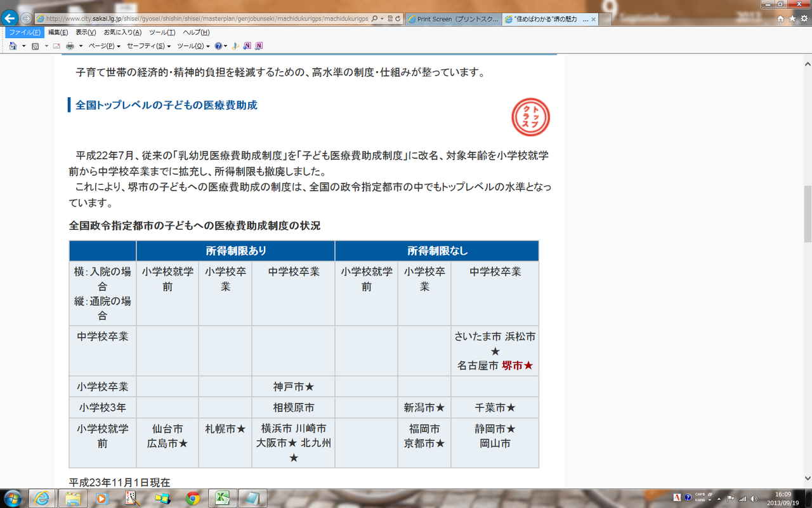
Task: Open the お気に入り(A) menu
Action: coord(122,32)
